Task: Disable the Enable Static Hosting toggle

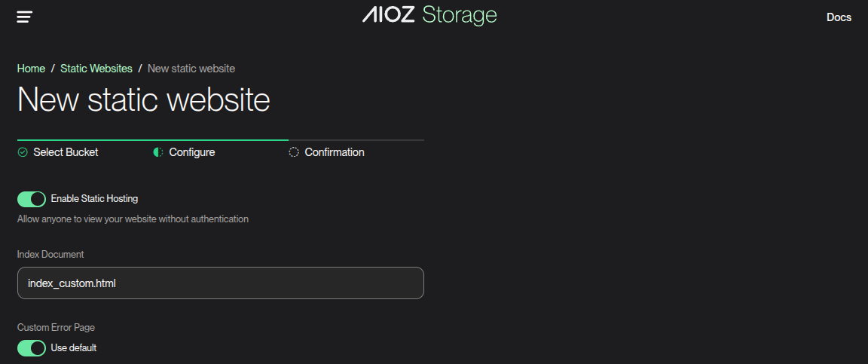Action: tap(32, 199)
